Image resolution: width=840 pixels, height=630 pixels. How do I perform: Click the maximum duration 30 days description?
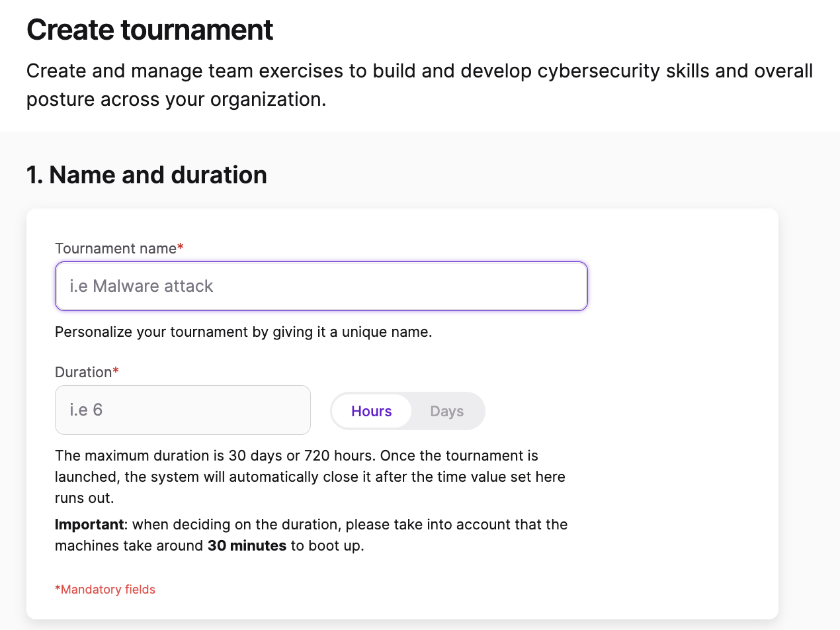point(311,476)
